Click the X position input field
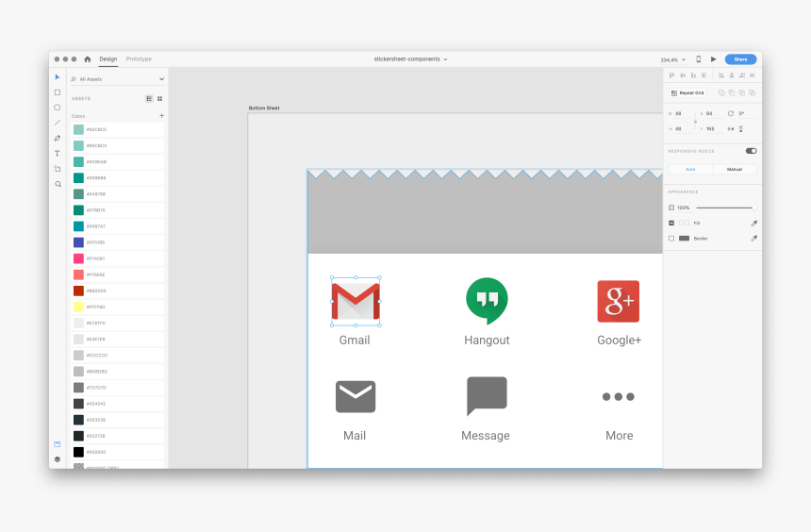811x532 pixels. [714, 113]
